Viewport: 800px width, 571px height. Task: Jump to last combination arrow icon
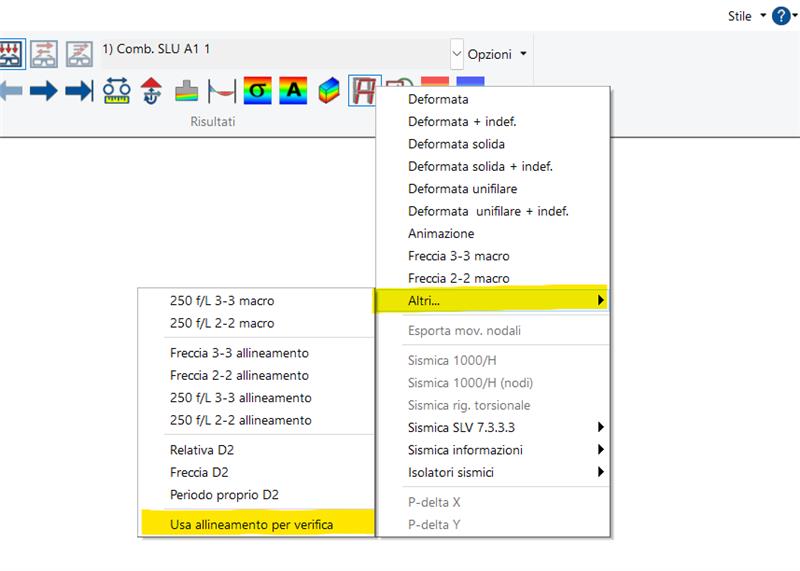pyautogui.click(x=80, y=91)
